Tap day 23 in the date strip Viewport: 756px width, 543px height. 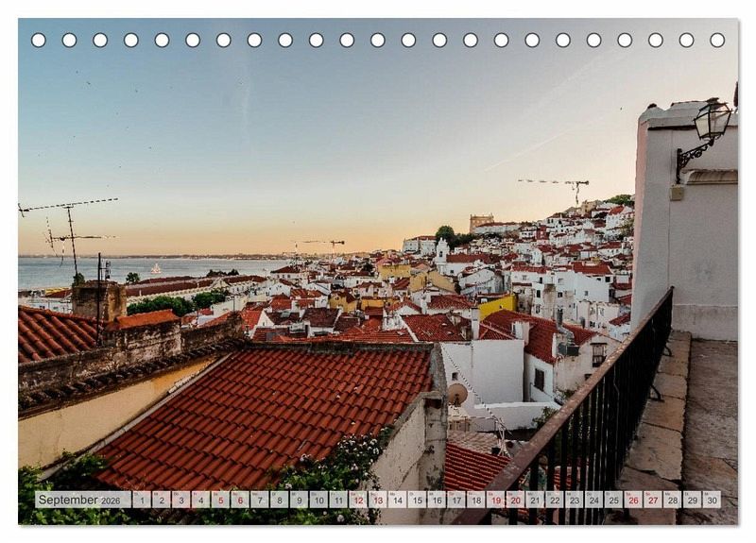575,500
